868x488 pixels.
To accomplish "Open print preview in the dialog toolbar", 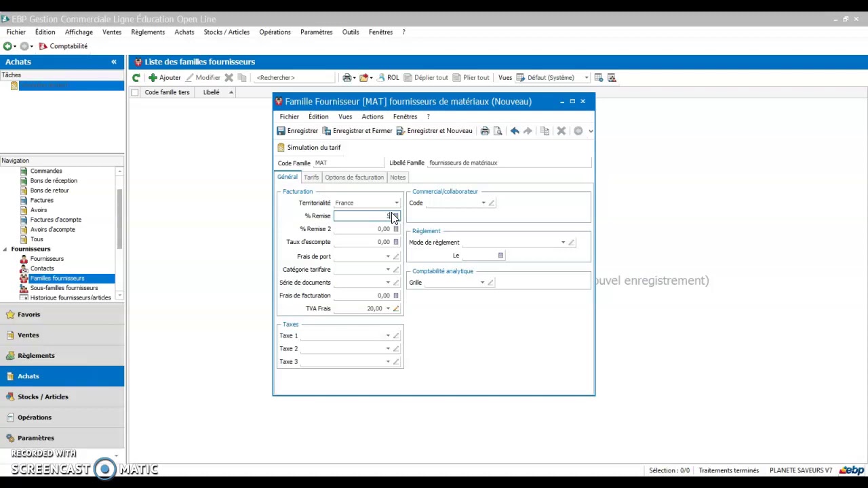I will (x=498, y=131).
